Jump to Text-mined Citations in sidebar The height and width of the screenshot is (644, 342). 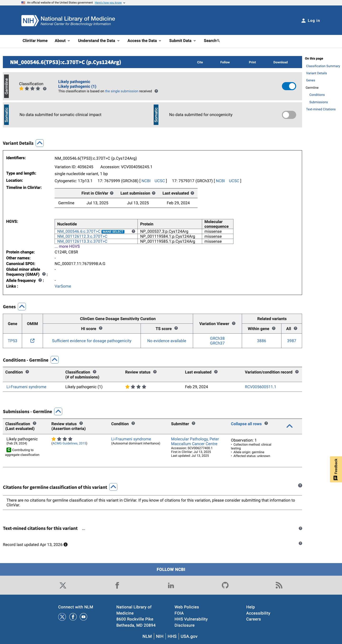pyautogui.click(x=321, y=109)
